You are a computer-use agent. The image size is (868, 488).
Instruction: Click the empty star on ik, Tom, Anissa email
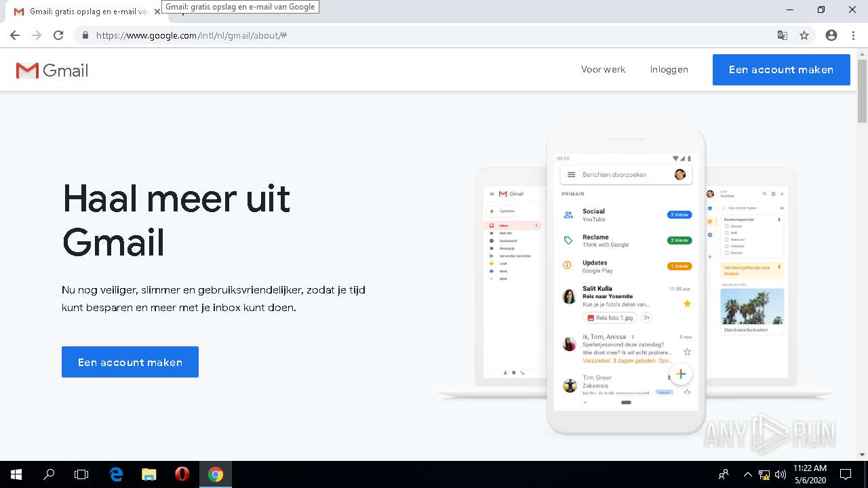[687, 352]
